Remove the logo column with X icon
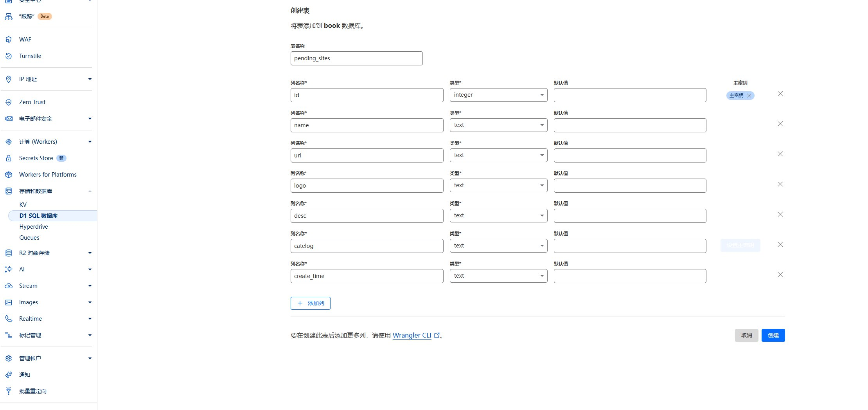The image size is (868, 410). (780, 184)
